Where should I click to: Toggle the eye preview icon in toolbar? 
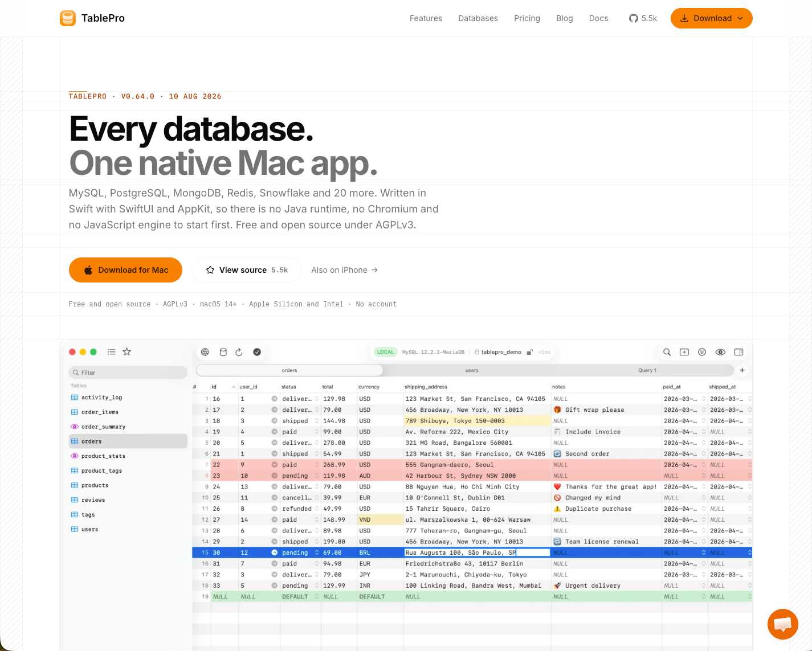[720, 352]
